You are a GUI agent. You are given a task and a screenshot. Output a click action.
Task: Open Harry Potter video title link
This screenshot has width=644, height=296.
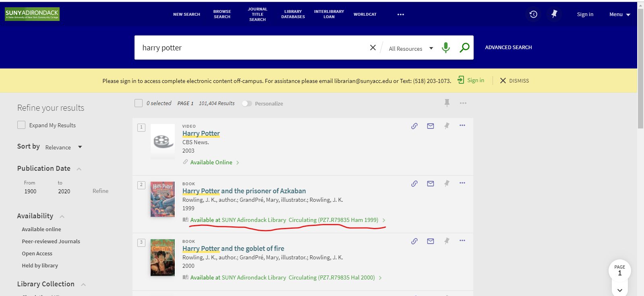[201, 133]
